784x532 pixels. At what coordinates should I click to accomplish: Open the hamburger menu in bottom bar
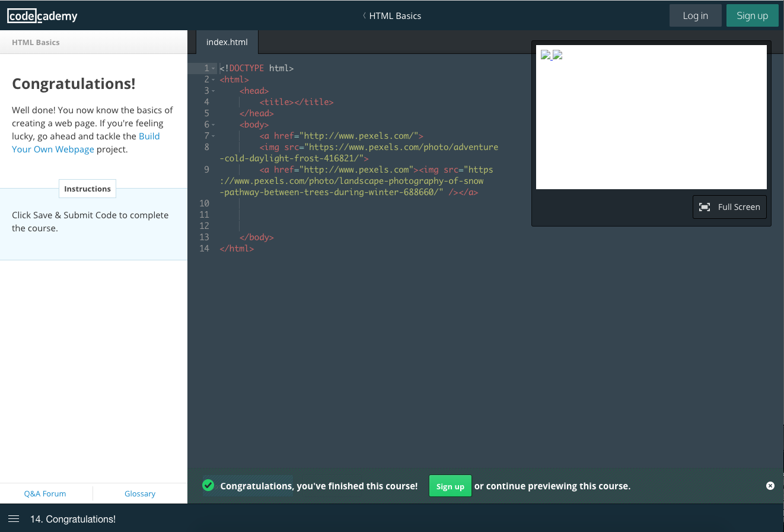14,519
